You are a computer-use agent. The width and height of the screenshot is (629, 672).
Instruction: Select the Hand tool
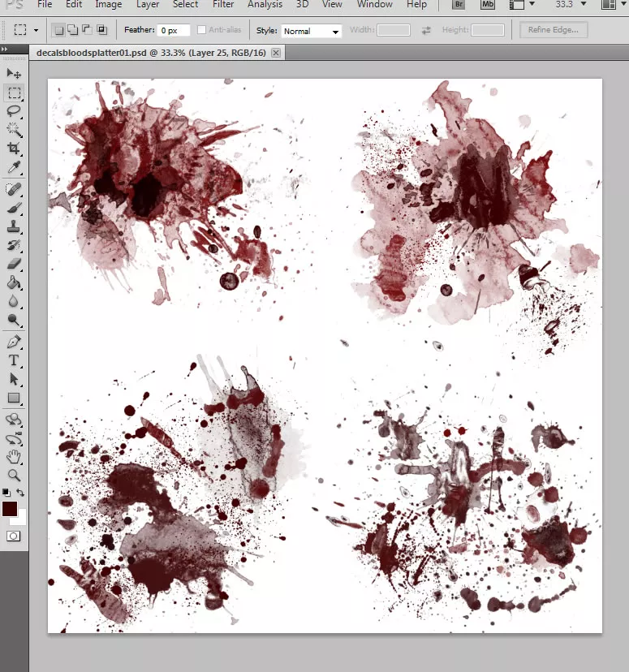(x=14, y=457)
